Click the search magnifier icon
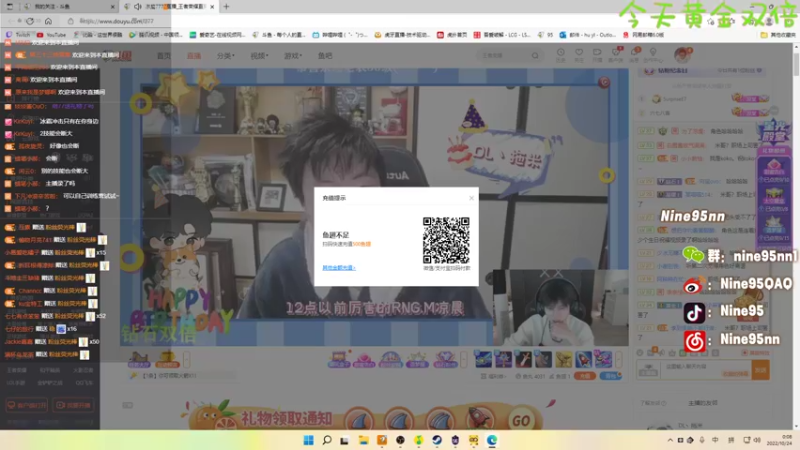Viewport: 800px width, 450px height. click(535, 55)
